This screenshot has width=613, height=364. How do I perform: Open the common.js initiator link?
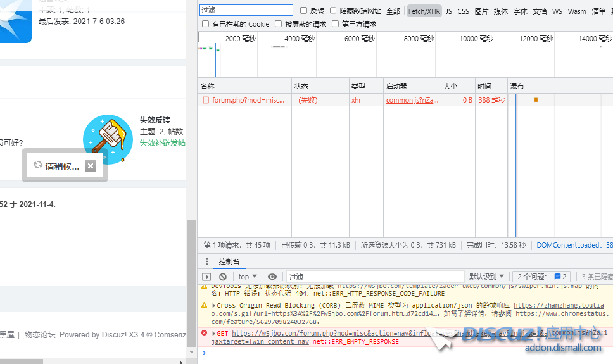pos(412,100)
